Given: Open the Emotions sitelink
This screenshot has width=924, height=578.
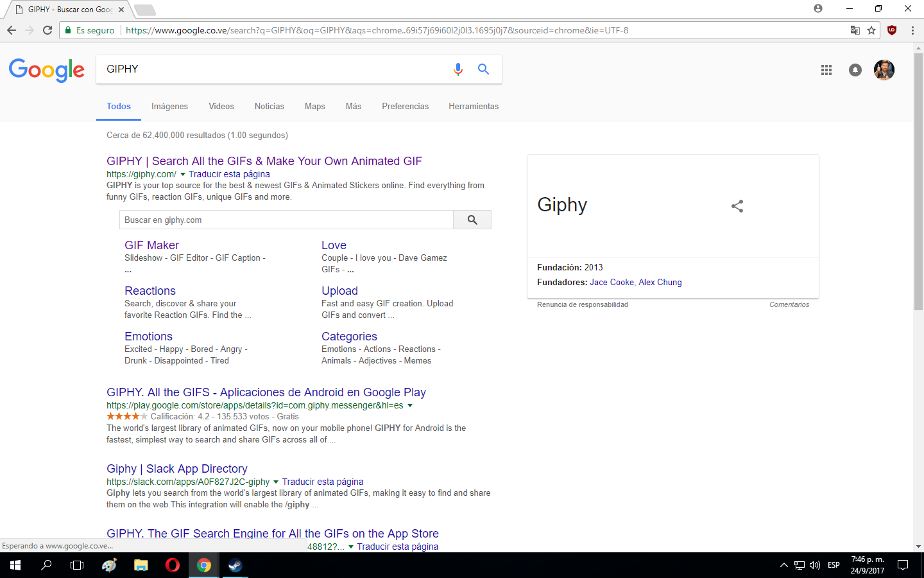Looking at the screenshot, I should coord(148,337).
